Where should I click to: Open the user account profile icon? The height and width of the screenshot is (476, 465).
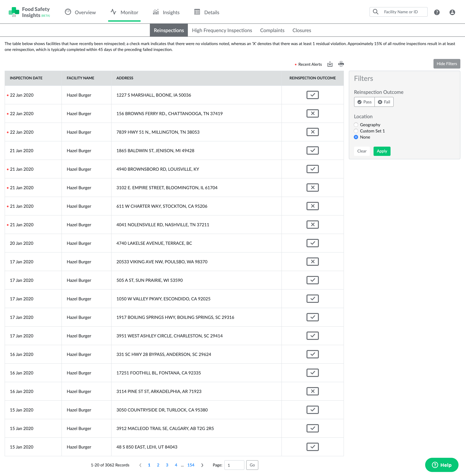tap(452, 13)
